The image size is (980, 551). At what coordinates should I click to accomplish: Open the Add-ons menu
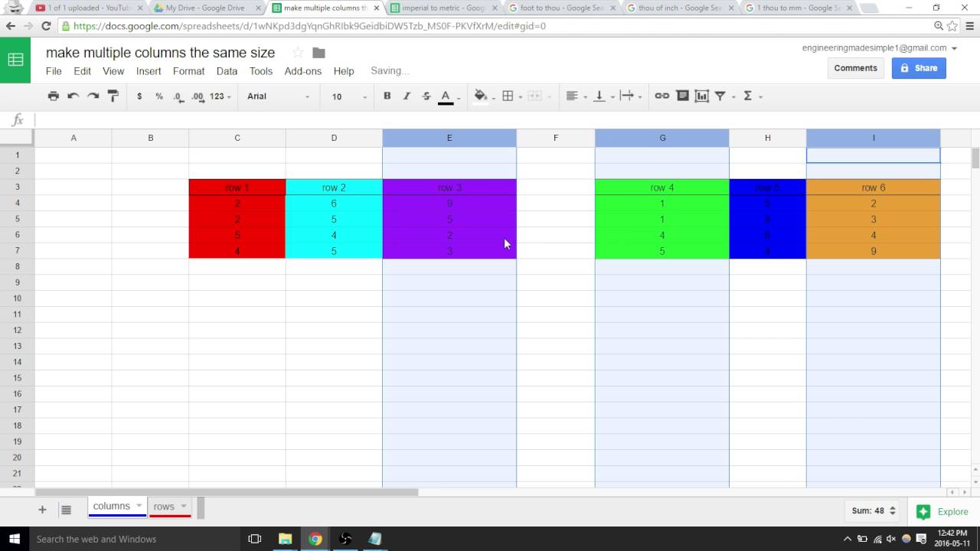(303, 71)
